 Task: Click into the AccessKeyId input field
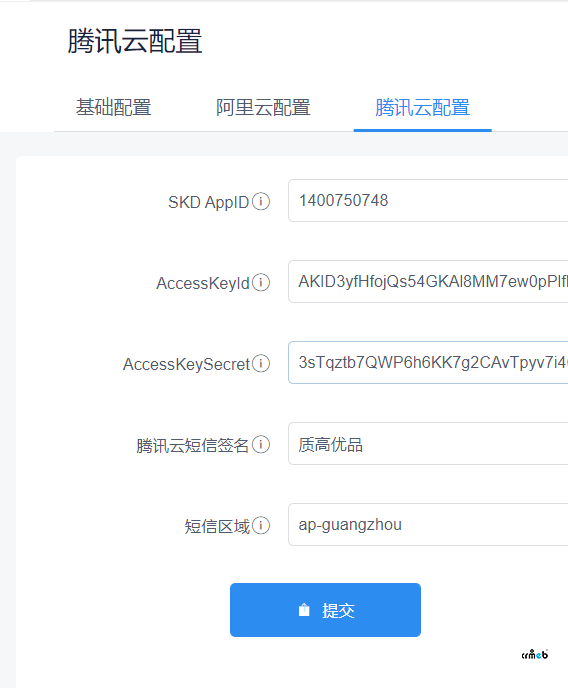point(428,281)
